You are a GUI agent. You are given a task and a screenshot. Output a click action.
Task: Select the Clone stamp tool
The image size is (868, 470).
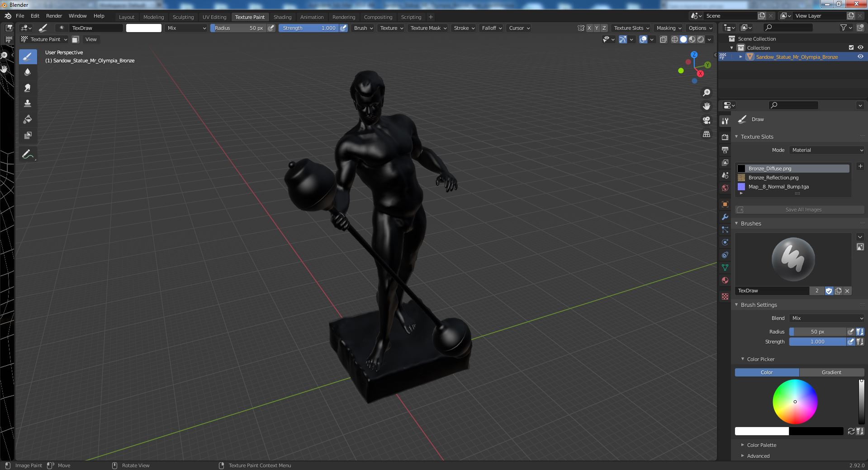[x=28, y=103]
